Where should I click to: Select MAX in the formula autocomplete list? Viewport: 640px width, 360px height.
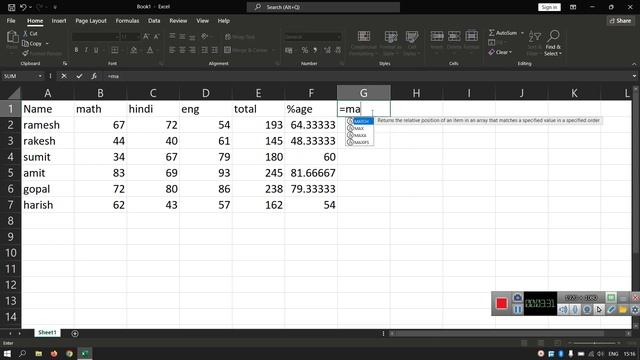pos(360,128)
